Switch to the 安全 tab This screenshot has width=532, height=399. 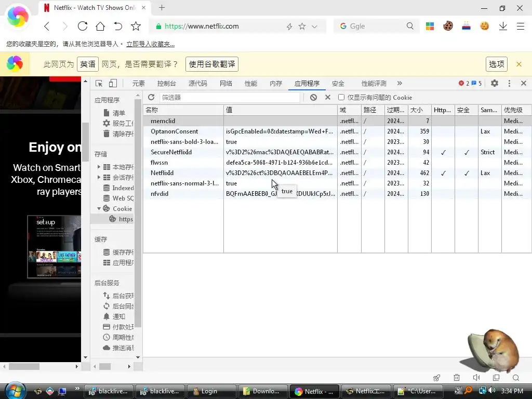(x=338, y=84)
